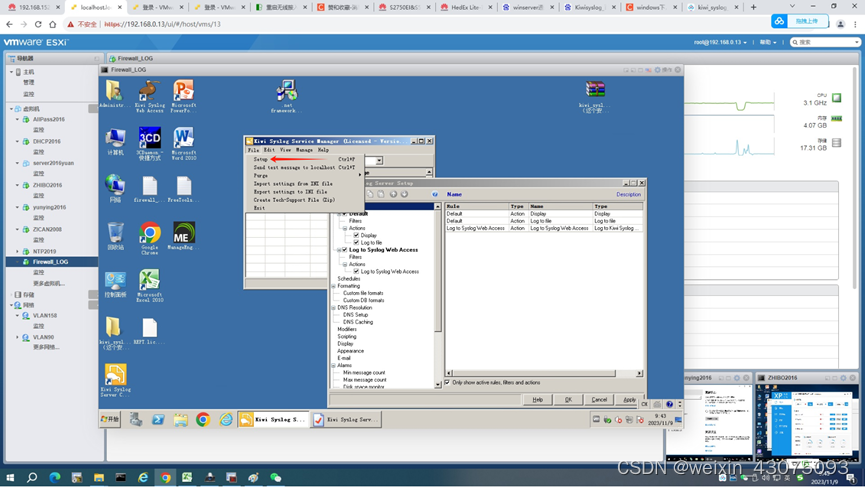Viewport: 865px width, 487px height.
Task: Open WeChat from Windows host taskbar
Action: point(275,478)
